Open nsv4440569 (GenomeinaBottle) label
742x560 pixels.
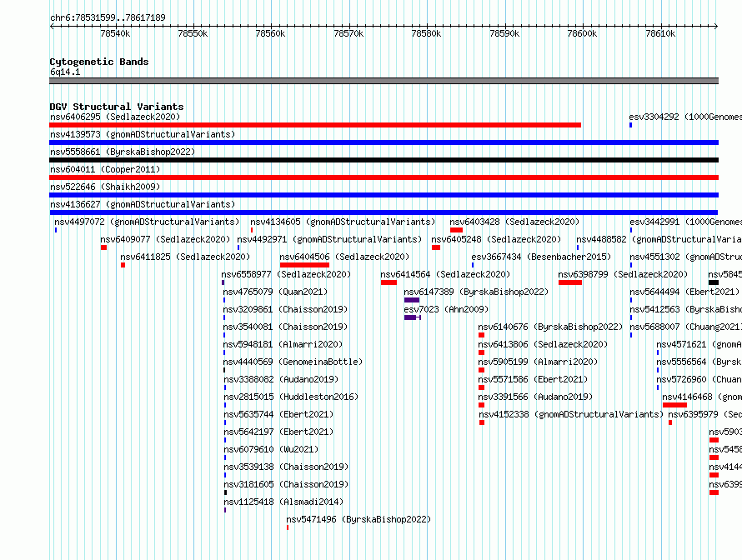pyautogui.click(x=293, y=362)
